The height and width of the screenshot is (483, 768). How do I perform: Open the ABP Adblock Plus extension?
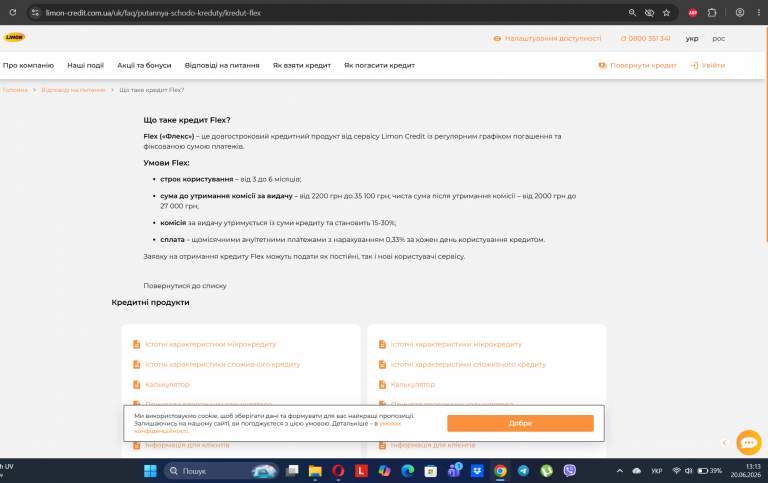(693, 13)
